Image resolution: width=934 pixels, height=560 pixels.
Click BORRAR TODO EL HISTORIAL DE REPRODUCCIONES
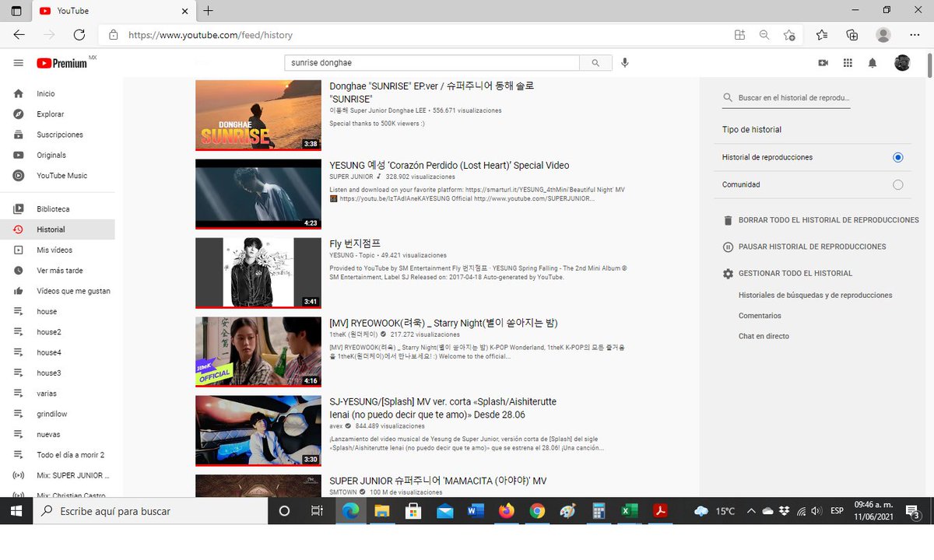point(828,220)
